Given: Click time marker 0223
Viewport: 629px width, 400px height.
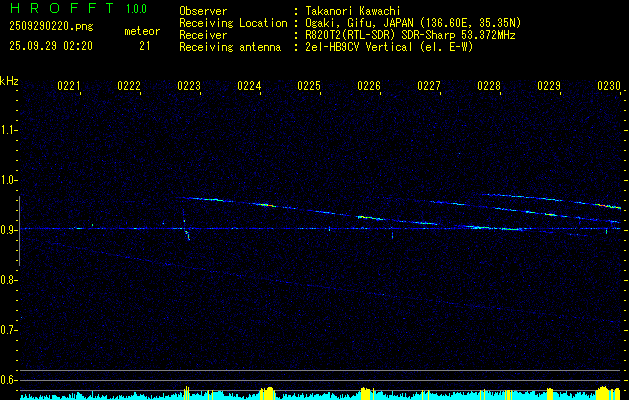Looking at the screenshot, I should pyautogui.click(x=189, y=86).
